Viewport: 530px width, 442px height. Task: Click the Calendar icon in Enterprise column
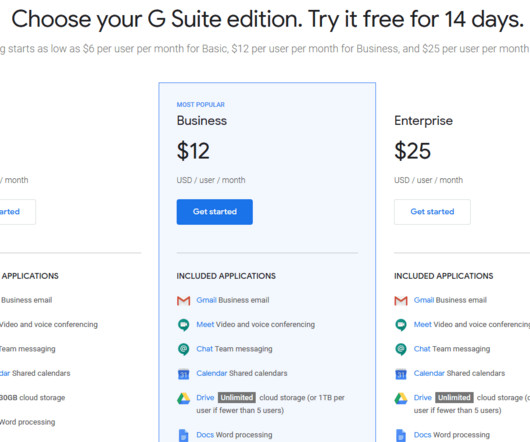tap(401, 374)
